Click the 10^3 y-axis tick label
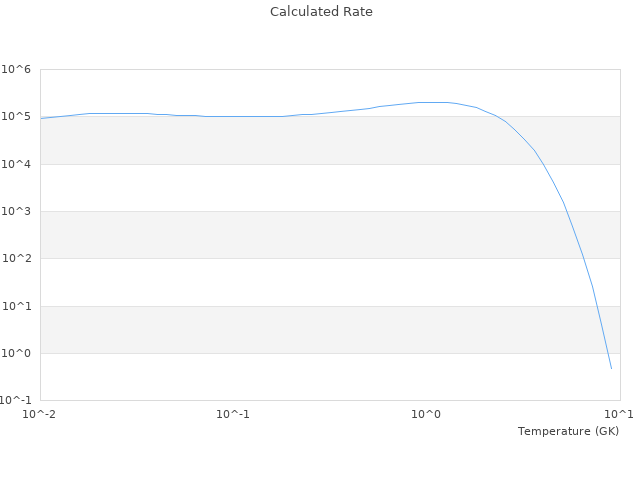The image size is (640, 480). pos(16,212)
